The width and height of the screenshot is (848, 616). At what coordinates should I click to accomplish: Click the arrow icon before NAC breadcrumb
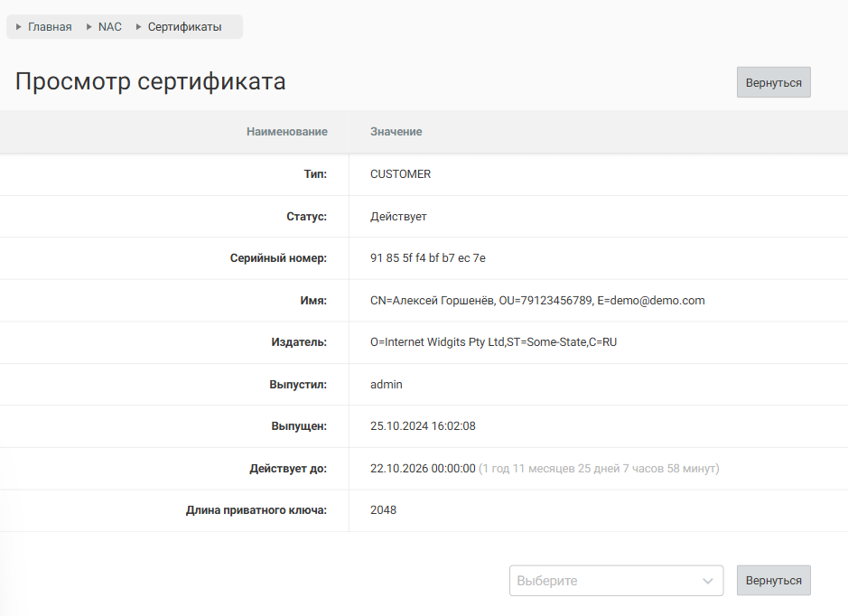point(89,27)
